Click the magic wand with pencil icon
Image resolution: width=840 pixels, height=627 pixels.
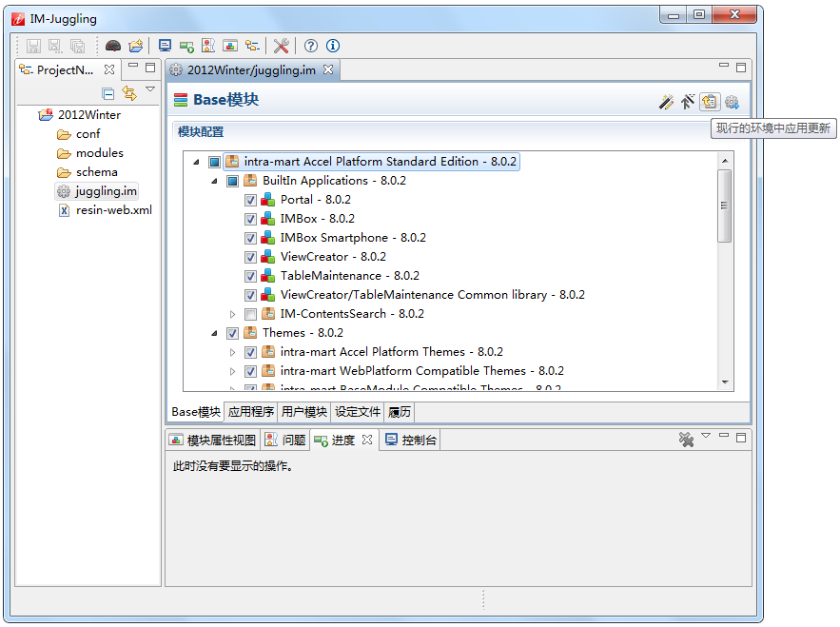[666, 101]
